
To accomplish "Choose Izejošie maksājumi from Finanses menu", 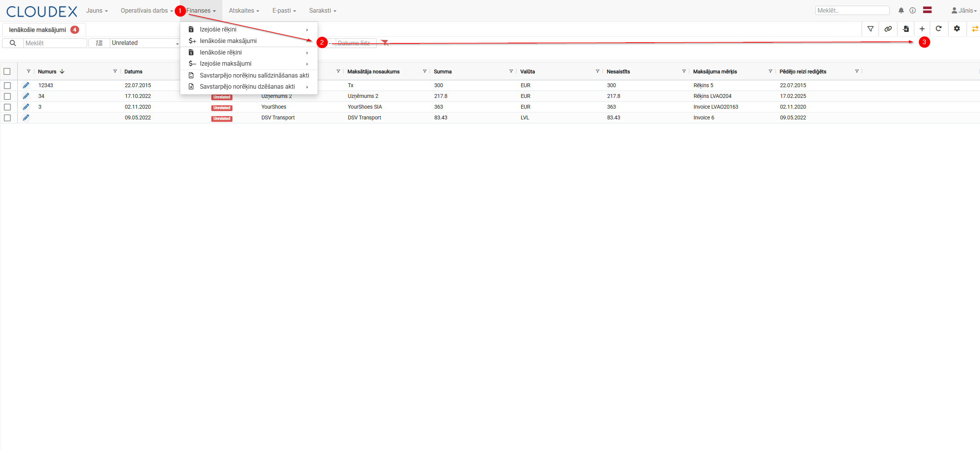I will click(x=226, y=64).
